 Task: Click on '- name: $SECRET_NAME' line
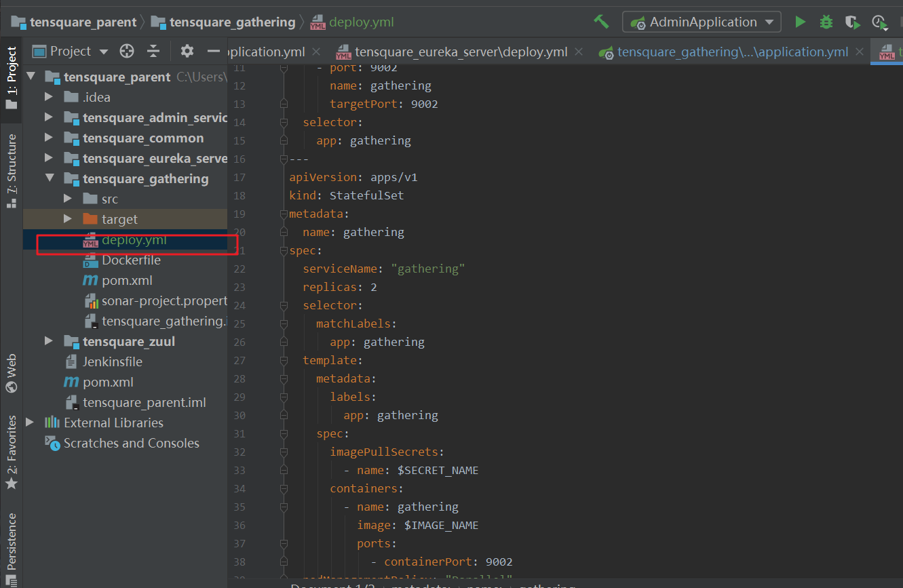click(x=410, y=470)
